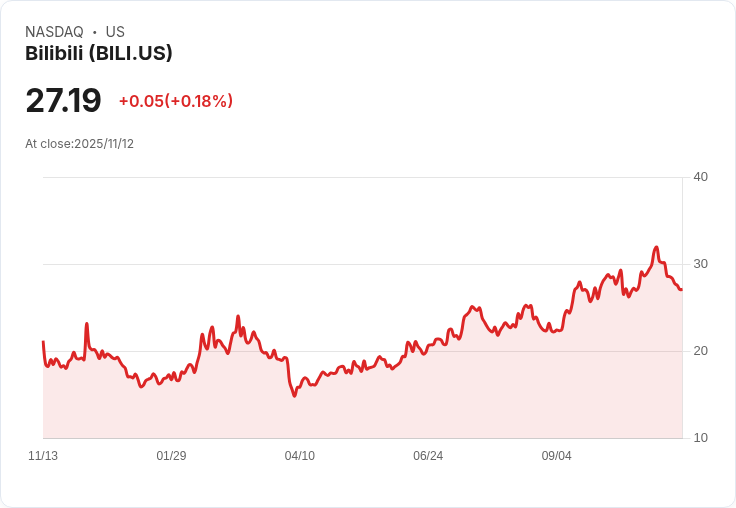
Task: Click the 30 y-axis price label
Action: point(700,264)
